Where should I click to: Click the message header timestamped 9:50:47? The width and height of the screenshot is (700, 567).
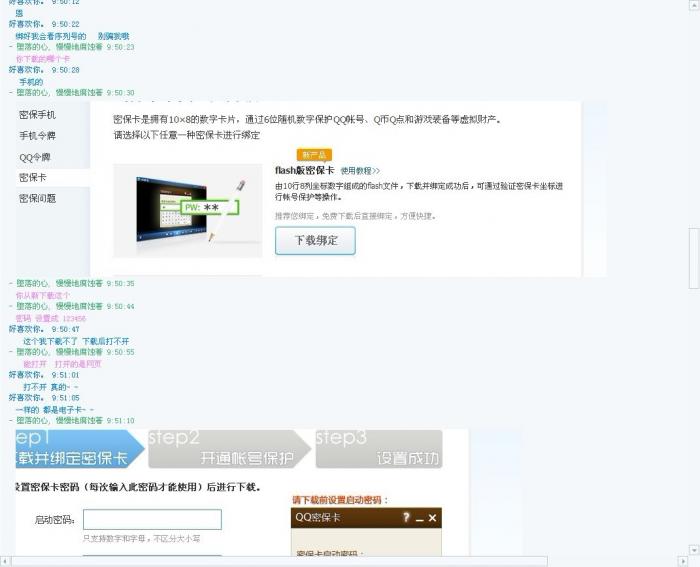click(44, 329)
